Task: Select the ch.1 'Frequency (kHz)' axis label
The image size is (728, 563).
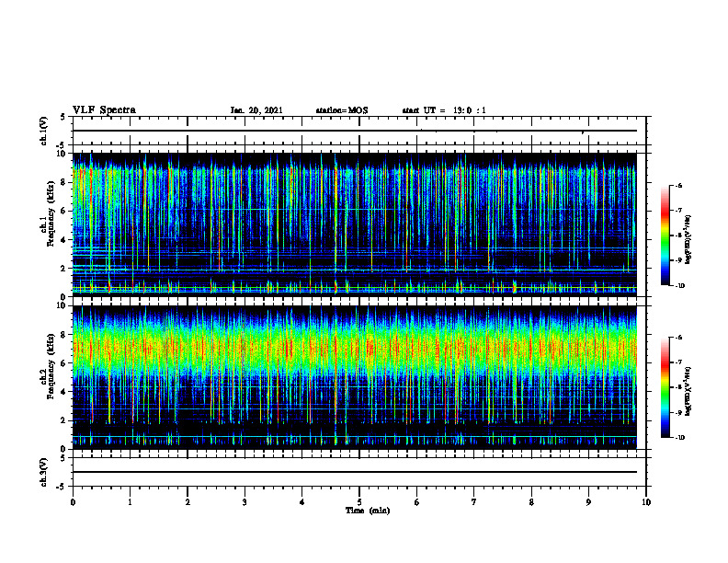Action: coord(51,215)
